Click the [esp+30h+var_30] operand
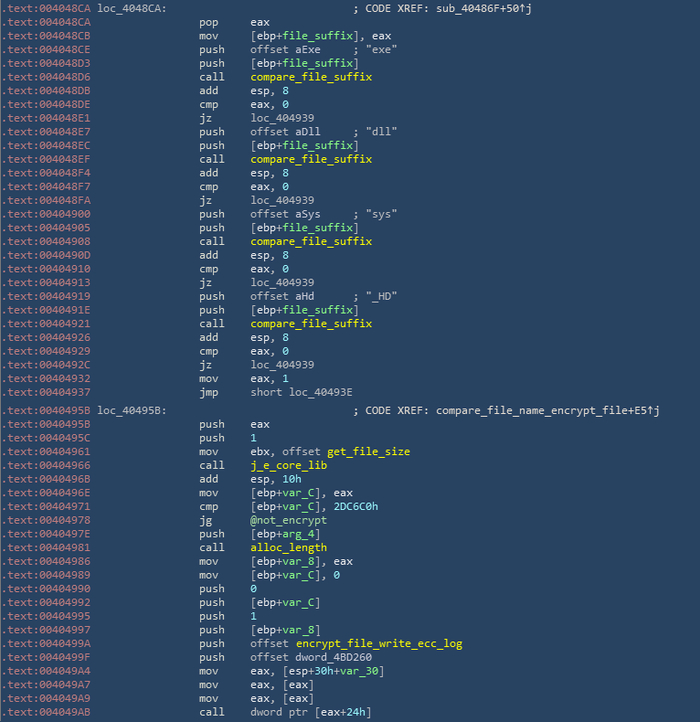This screenshot has height=722, width=700. [x=328, y=671]
